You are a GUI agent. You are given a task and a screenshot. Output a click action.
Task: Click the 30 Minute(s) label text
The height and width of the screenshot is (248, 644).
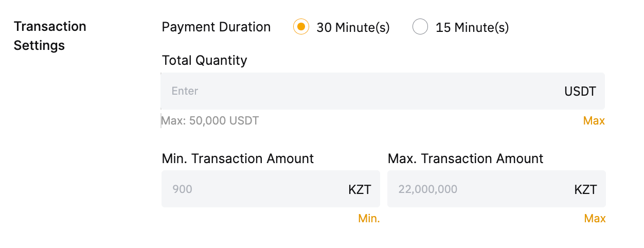coord(353,27)
